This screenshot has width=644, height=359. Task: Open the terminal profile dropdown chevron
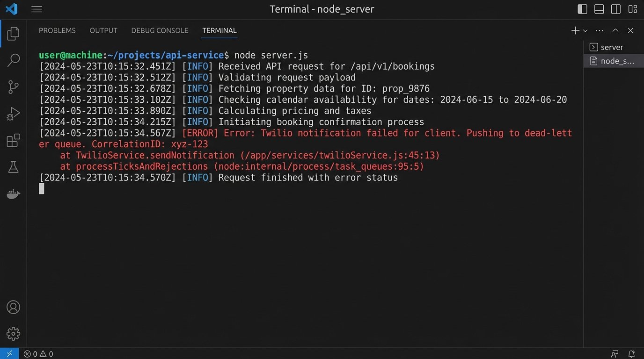click(x=585, y=30)
